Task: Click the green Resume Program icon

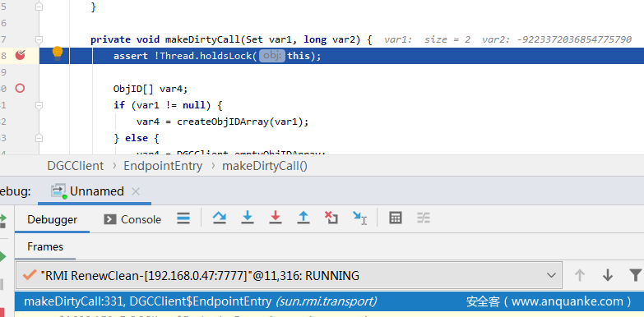Action: coord(2,257)
